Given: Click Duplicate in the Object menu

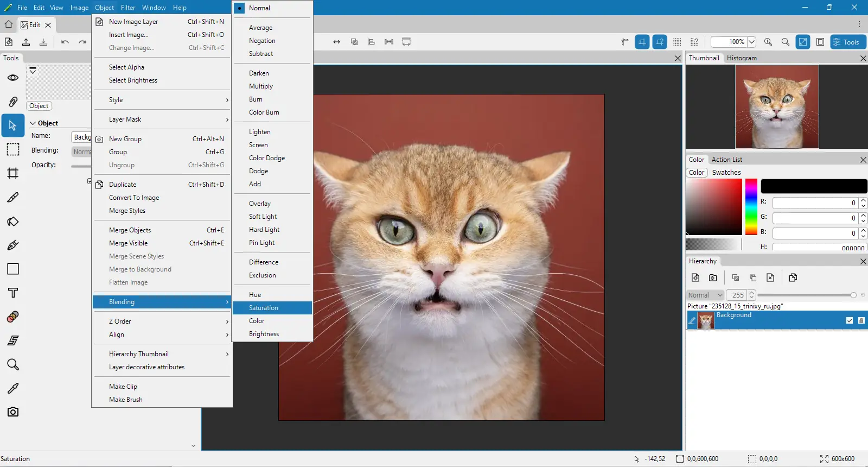Looking at the screenshot, I should (162, 185).
